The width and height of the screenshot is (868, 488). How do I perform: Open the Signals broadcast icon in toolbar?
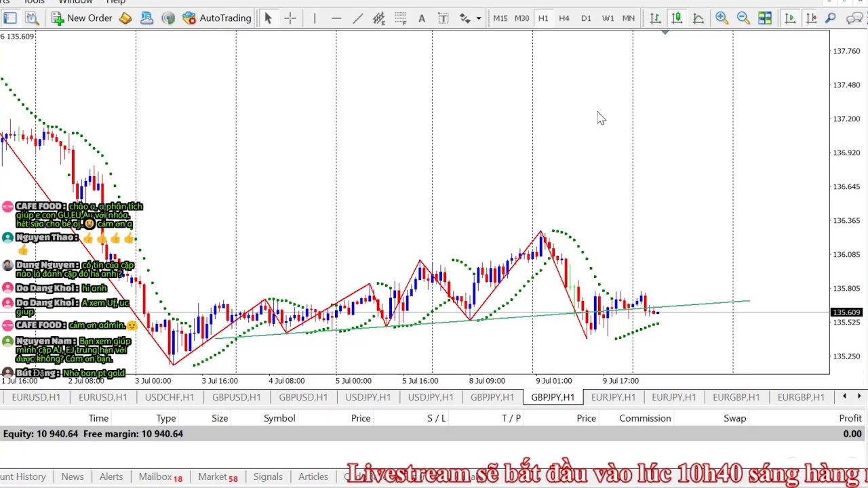coord(168,18)
